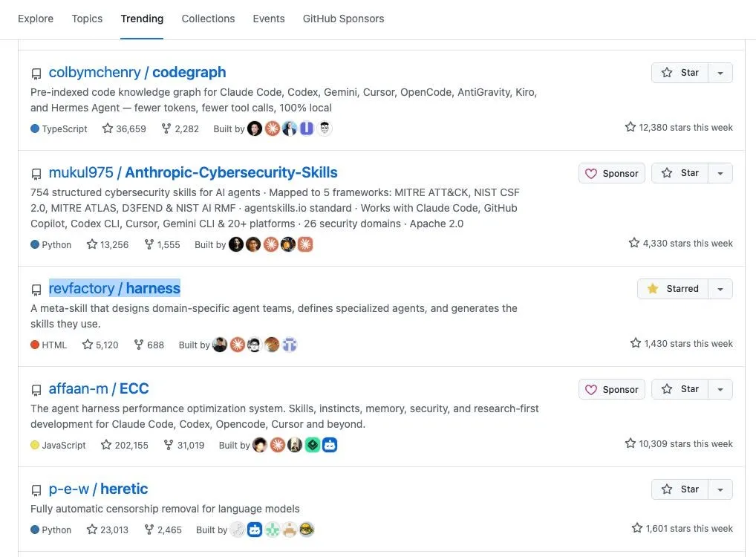Expand star list dropdown for codegraph
Viewport: 756px width, 557px height.
pyautogui.click(x=720, y=73)
